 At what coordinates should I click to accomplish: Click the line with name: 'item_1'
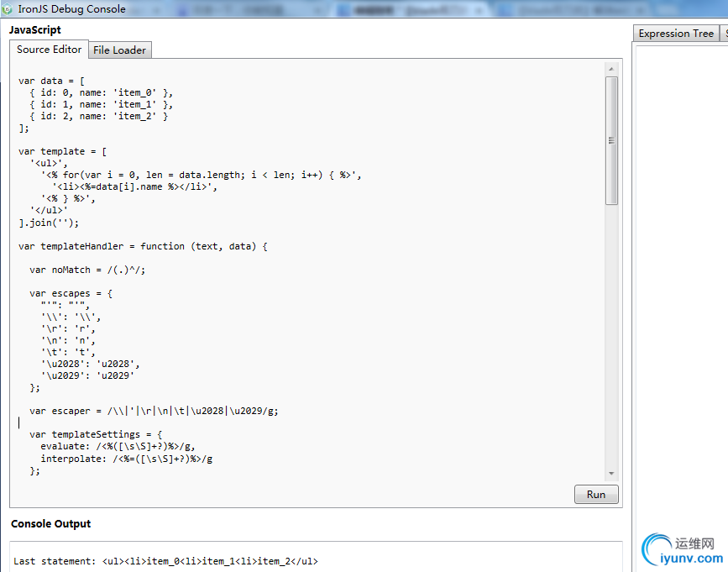click(102, 104)
